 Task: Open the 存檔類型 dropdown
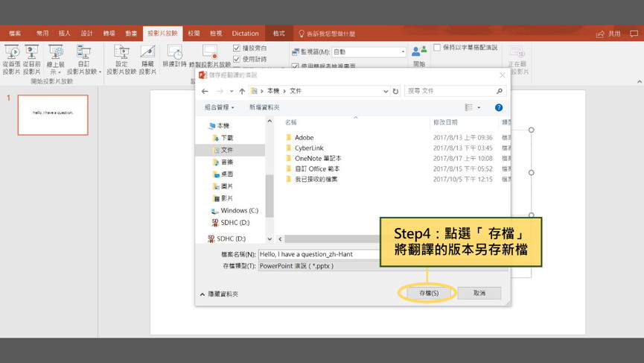pyautogui.click(x=383, y=266)
